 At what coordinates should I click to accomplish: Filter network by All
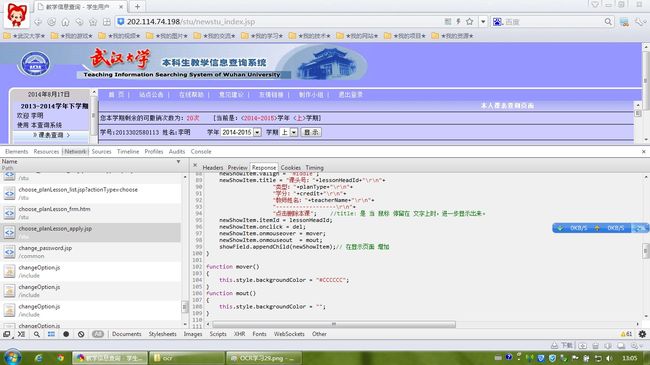pyautogui.click(x=98, y=334)
